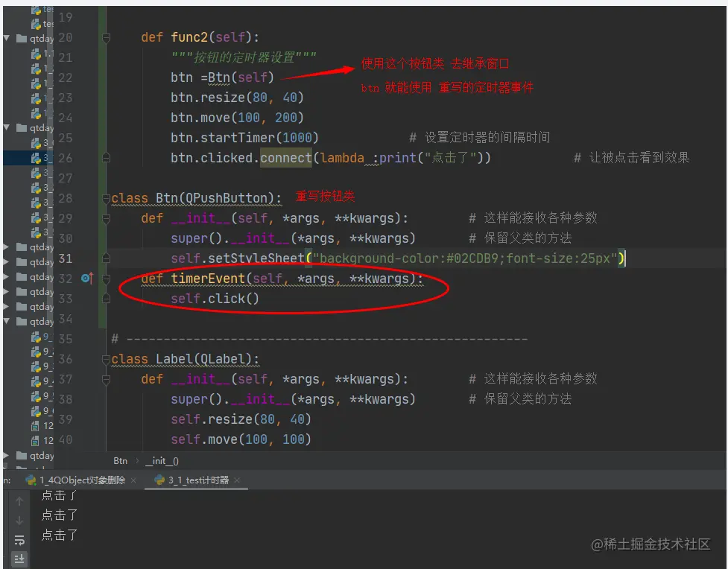Click the fold end marker on line 26

[106, 158]
